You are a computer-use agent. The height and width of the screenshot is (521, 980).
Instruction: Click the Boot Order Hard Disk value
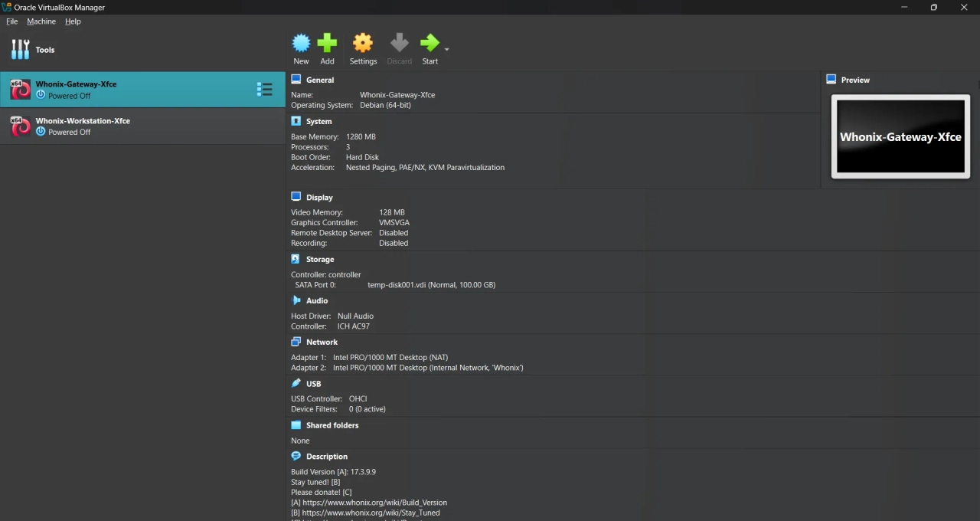pyautogui.click(x=362, y=157)
